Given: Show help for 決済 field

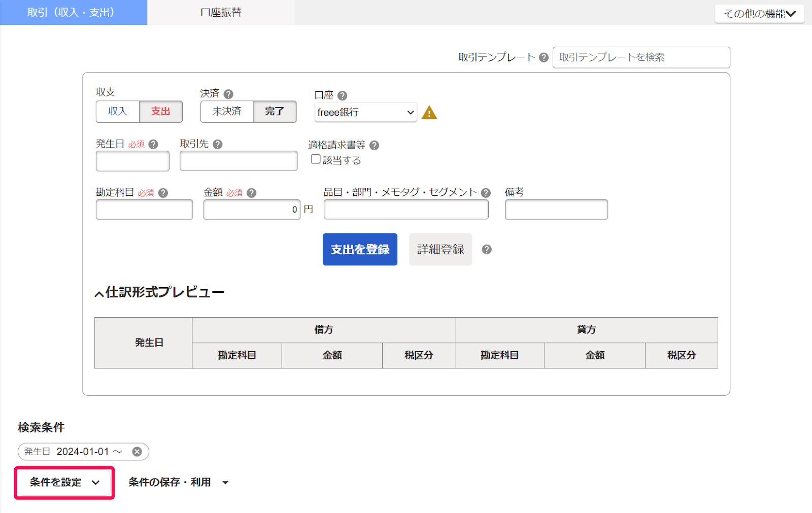Looking at the screenshot, I should pyautogui.click(x=228, y=94).
